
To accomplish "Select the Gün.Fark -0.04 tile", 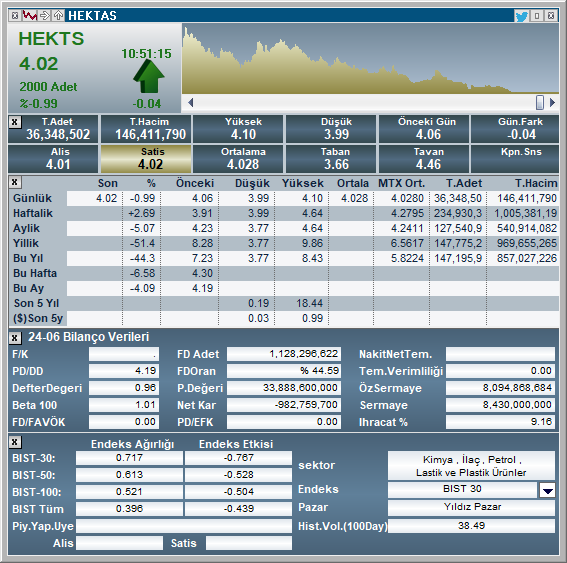I will (515, 129).
